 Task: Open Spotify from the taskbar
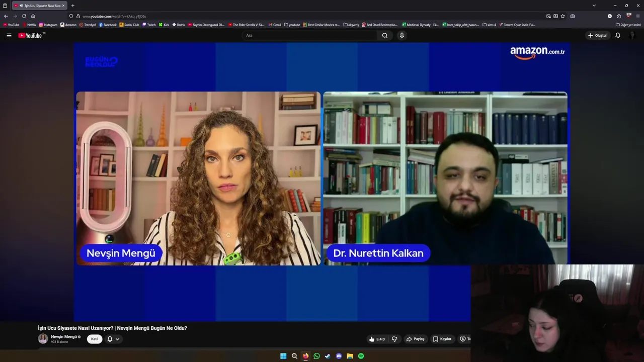pyautogui.click(x=361, y=356)
